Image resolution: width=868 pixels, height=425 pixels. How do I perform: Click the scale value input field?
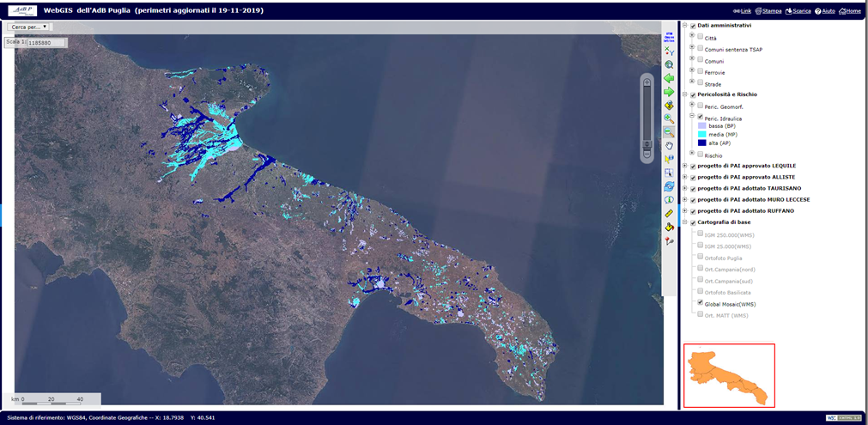(46, 43)
